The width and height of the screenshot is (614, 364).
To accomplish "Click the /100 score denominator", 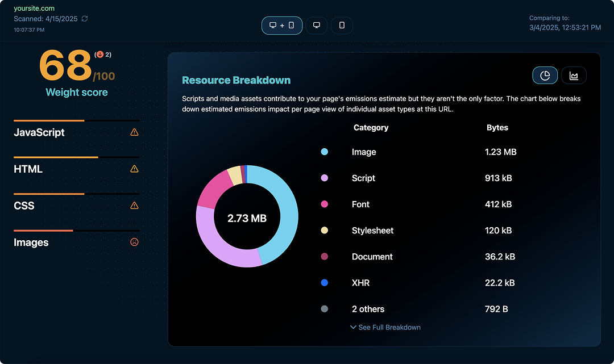I will 104,76.
